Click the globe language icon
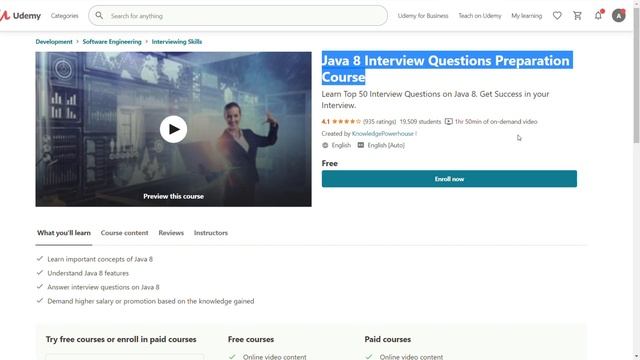This screenshot has height=360, width=640. [x=325, y=145]
